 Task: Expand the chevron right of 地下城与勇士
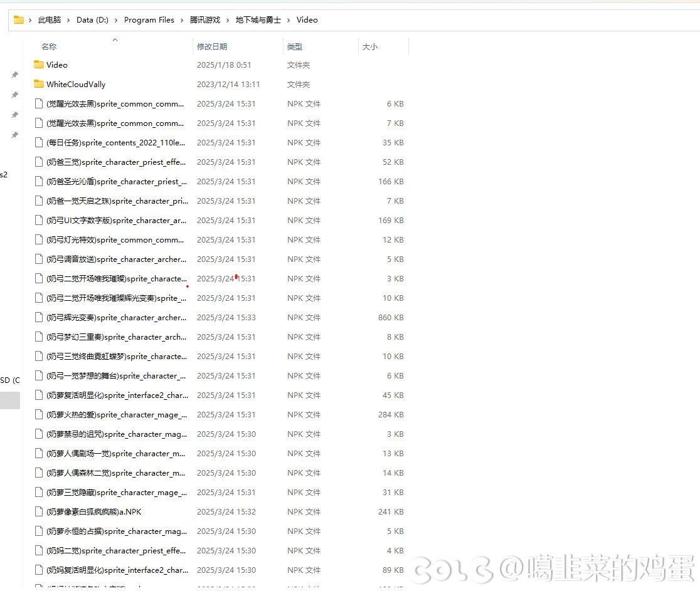(289, 20)
